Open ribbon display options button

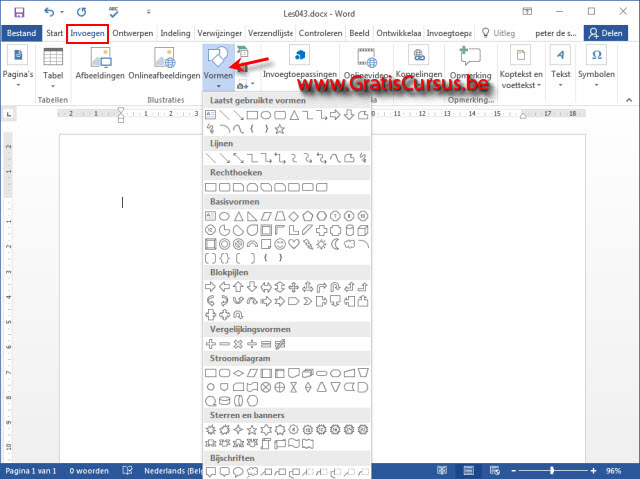coord(527,11)
